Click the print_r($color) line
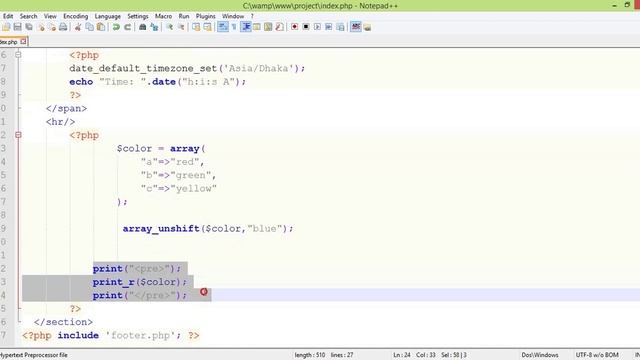The width and height of the screenshot is (640, 360). click(140, 282)
